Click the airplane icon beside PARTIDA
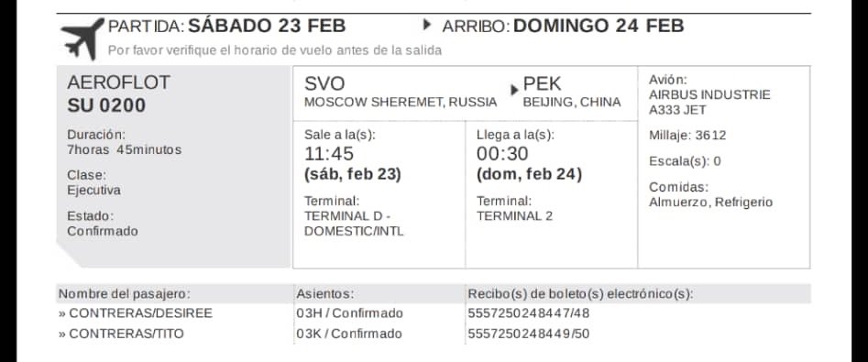Screen dimensions: 868x362 (x=82, y=38)
